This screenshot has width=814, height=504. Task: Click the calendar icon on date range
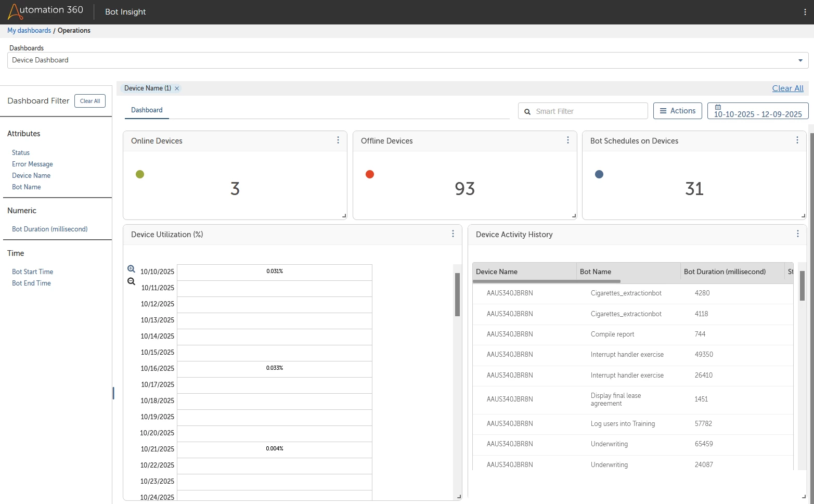(718, 107)
